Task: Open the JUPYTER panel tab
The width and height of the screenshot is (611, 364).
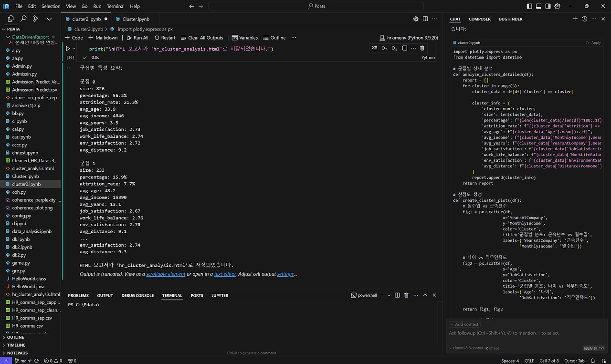Action: point(220,295)
